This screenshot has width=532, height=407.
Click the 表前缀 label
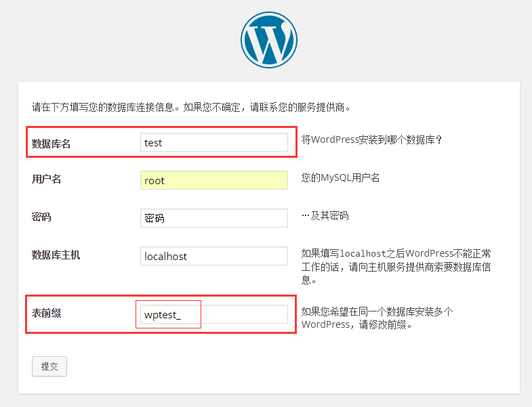point(47,313)
